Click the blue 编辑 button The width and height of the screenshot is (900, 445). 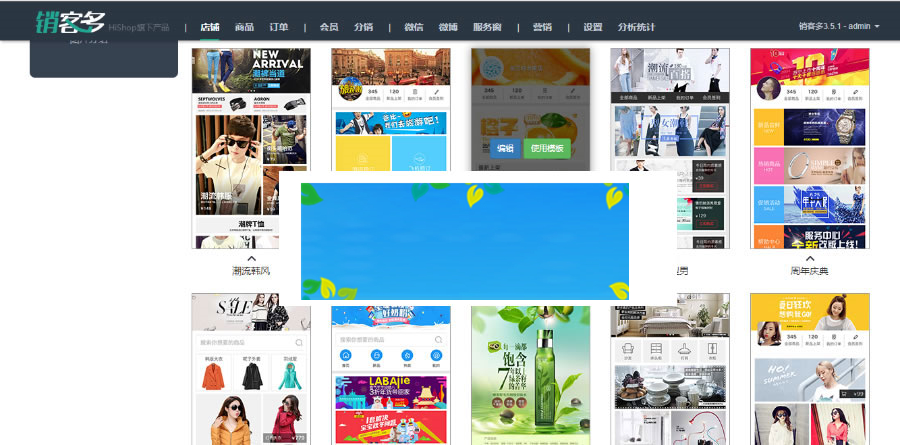(x=505, y=149)
